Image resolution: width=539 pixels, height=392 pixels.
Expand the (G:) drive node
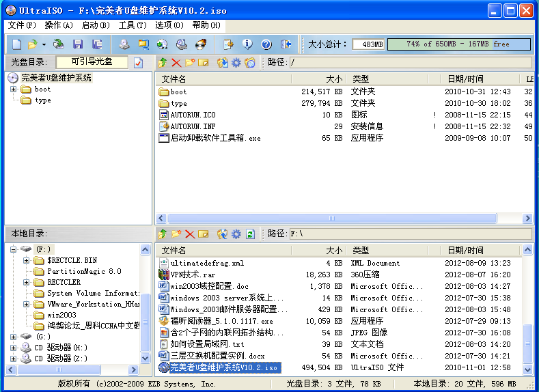pos(13,337)
